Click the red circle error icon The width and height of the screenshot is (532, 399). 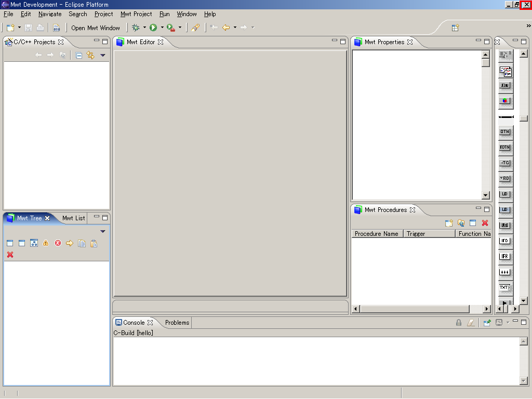point(58,243)
